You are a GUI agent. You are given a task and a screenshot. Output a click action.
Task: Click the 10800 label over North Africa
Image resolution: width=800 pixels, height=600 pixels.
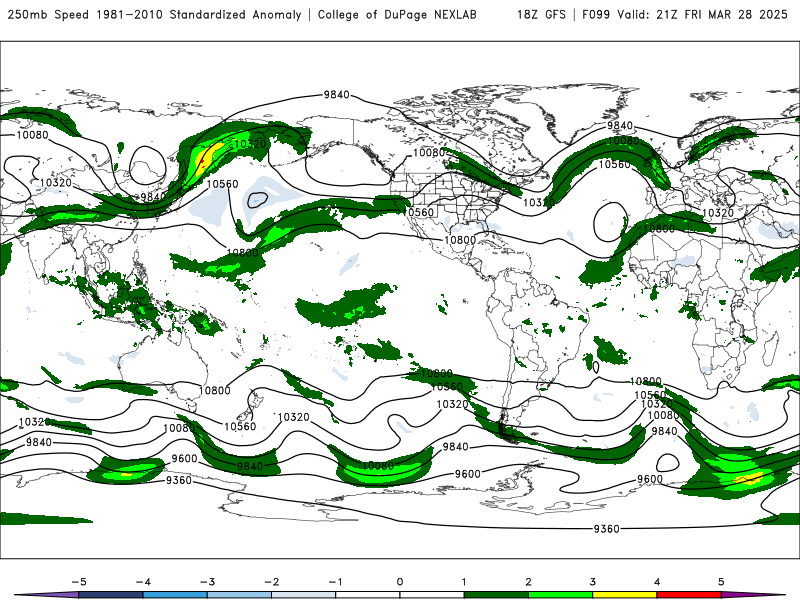click(x=659, y=229)
